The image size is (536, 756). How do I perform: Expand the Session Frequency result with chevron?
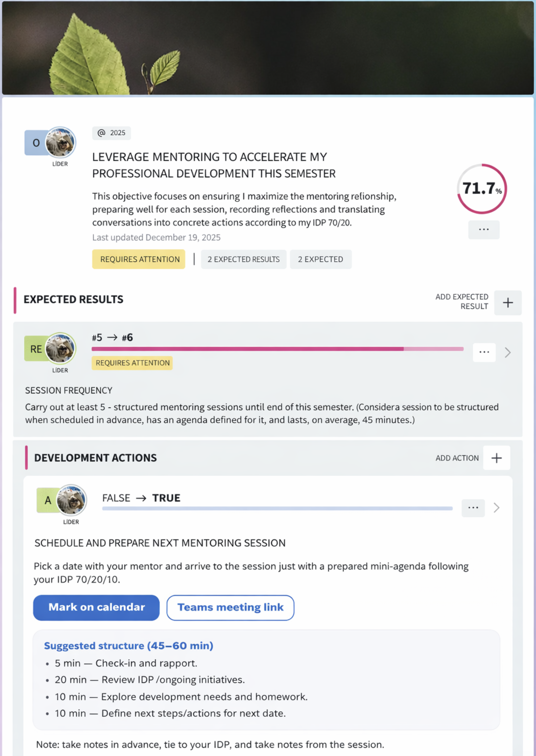(x=508, y=353)
